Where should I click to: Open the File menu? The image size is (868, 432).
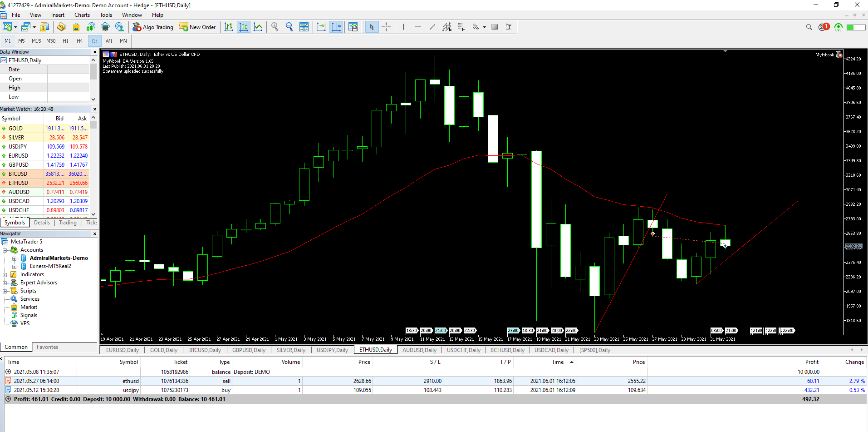pyautogui.click(x=16, y=15)
